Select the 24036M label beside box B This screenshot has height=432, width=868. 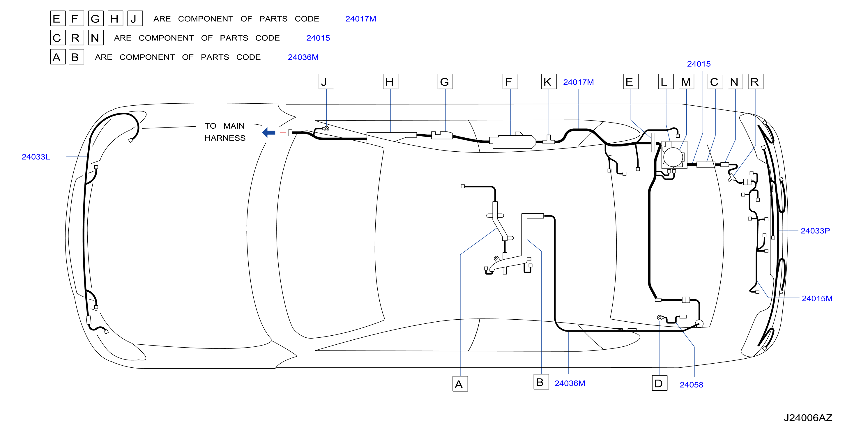(x=570, y=383)
